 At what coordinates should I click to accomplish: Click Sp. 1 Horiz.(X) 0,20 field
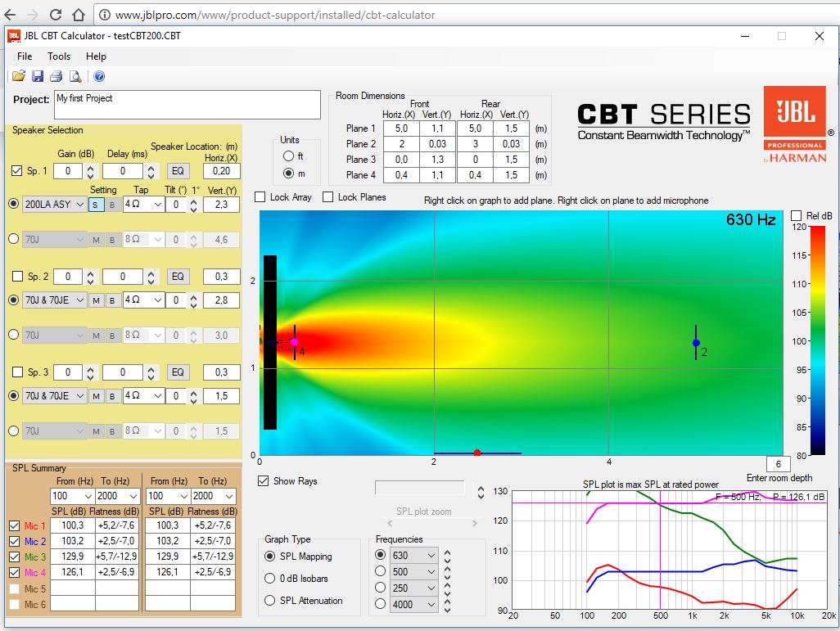[x=221, y=171]
